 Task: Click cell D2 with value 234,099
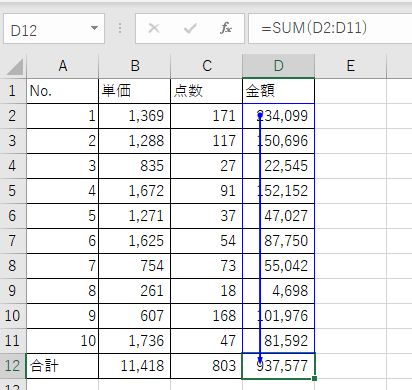pyautogui.click(x=279, y=116)
